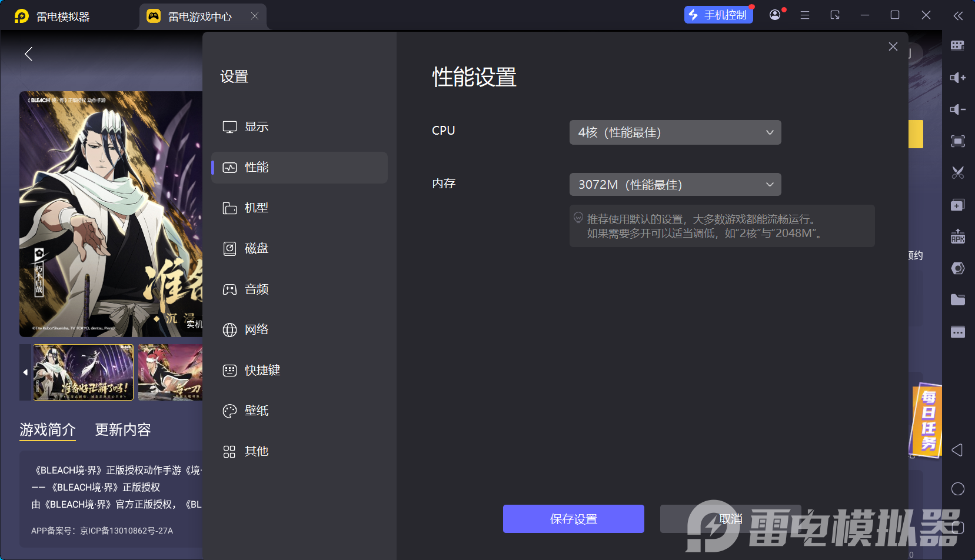Click the 手机控制 button
975x560 pixels.
tap(718, 15)
